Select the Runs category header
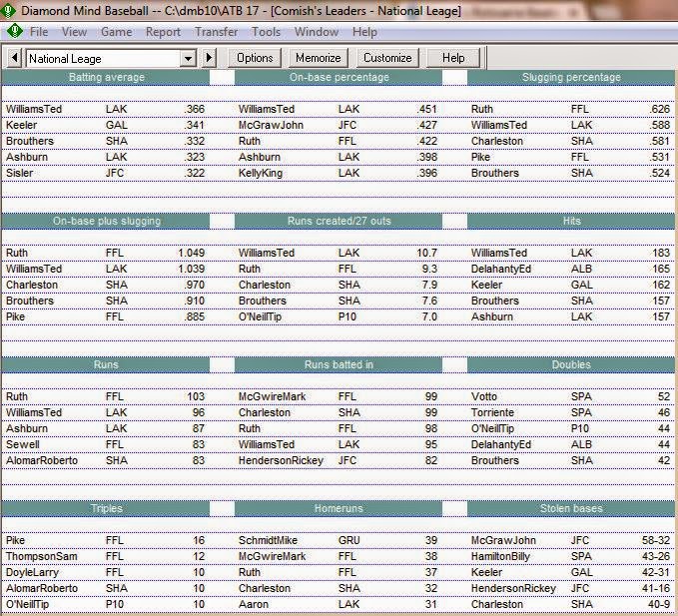Screen dimensions: 678x616 106,364
